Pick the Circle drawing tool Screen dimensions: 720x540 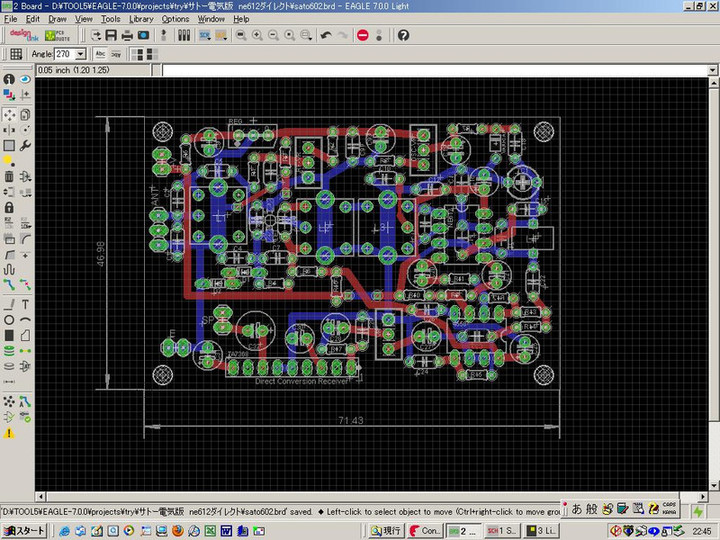point(9,319)
